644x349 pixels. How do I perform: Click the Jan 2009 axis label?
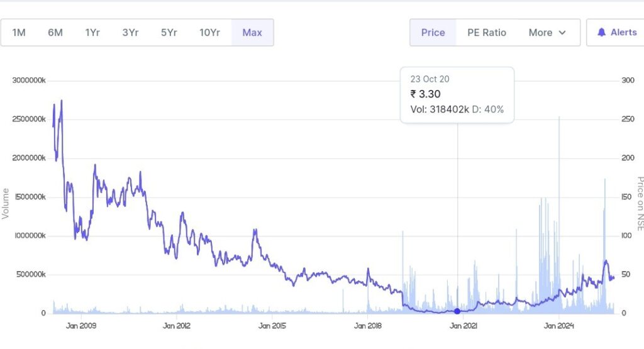click(81, 326)
